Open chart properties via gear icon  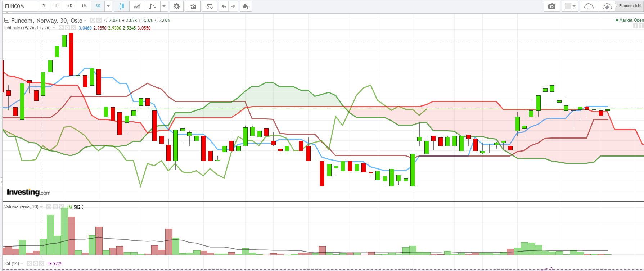176,6
